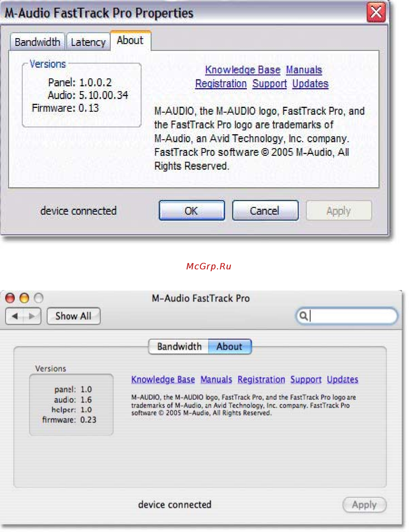Open Updates link in Mac panel
The width and height of the screenshot is (415, 532).
point(343,380)
